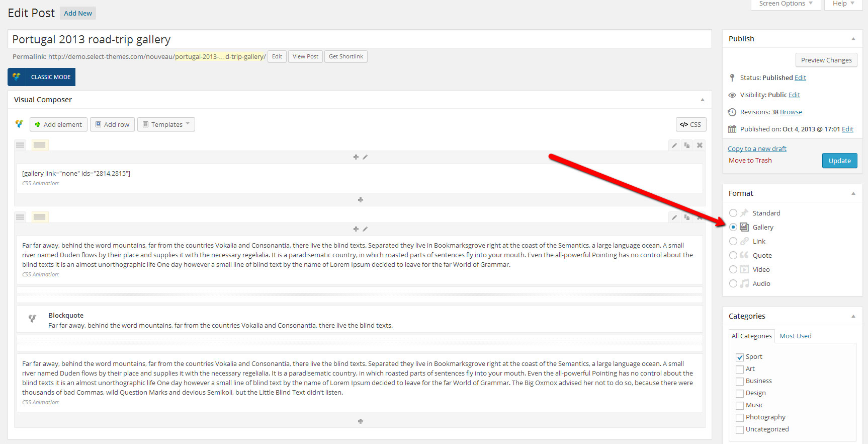Screen dimensions: 868x444
Task: Clone the first row using duplicate icon
Action: [x=686, y=145]
